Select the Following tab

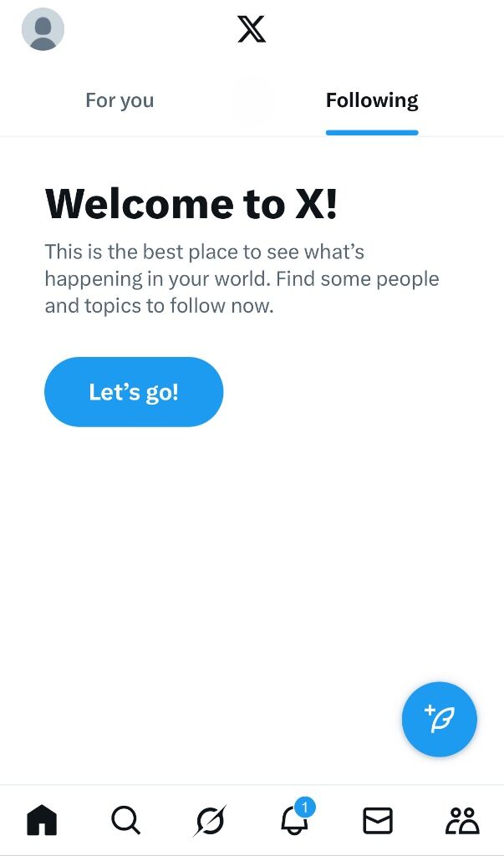(x=372, y=101)
